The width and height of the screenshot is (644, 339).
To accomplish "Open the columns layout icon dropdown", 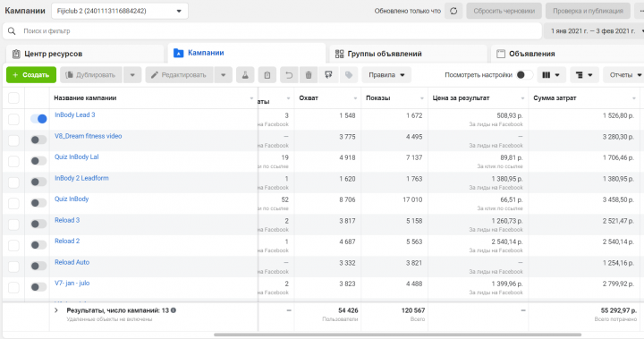I will (x=551, y=75).
